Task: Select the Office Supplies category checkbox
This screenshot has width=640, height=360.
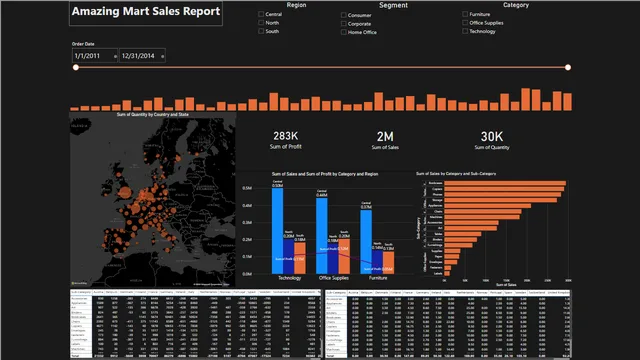Action: pyautogui.click(x=465, y=22)
